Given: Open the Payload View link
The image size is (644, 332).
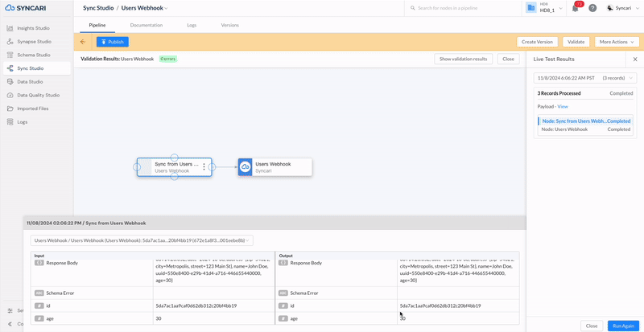Looking at the screenshot, I should (562, 107).
